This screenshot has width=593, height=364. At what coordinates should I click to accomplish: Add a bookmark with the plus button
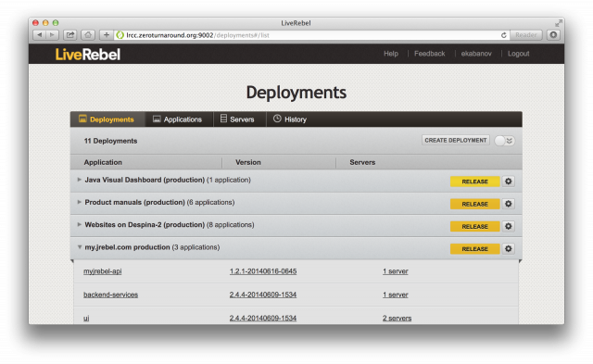click(107, 35)
